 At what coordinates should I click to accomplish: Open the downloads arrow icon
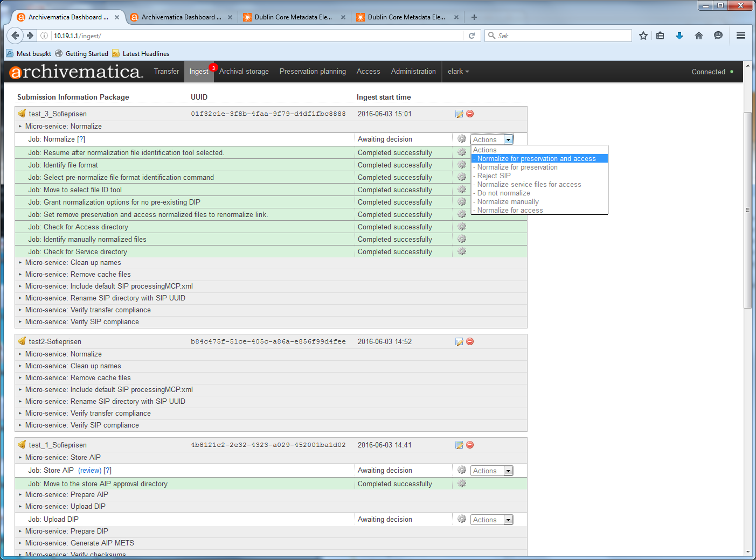click(x=679, y=36)
